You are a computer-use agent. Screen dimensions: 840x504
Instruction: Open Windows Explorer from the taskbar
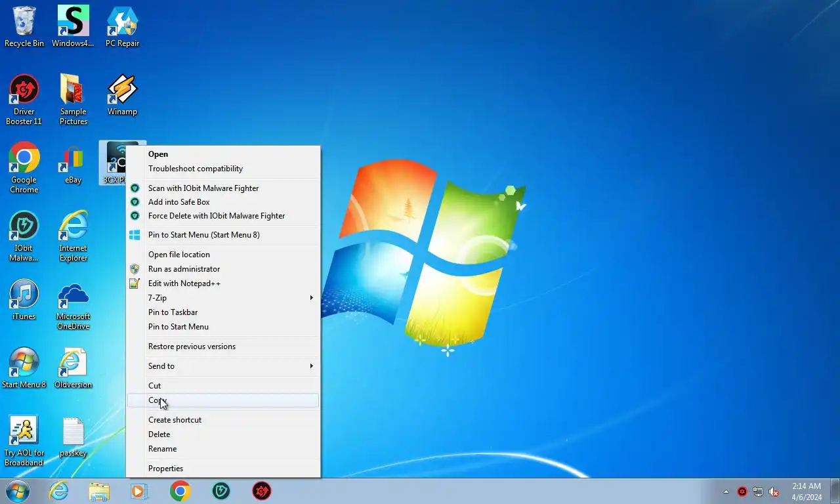click(99, 491)
